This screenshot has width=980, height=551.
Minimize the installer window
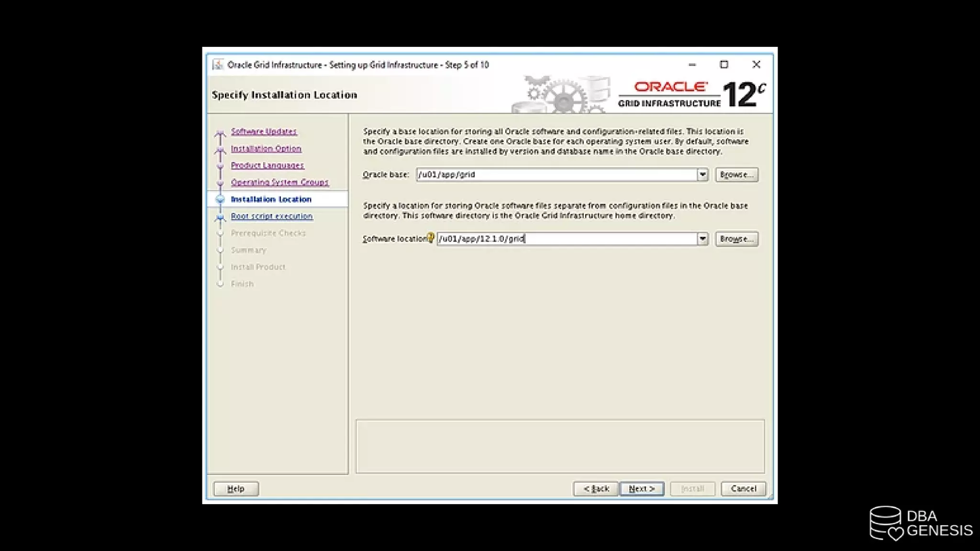click(x=692, y=65)
